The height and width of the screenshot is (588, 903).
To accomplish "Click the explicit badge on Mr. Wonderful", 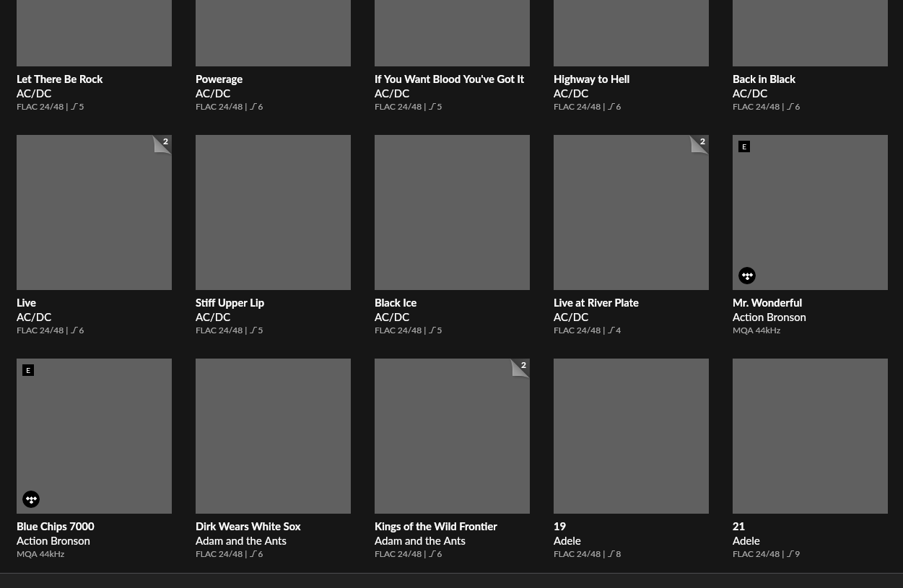I will [744, 146].
